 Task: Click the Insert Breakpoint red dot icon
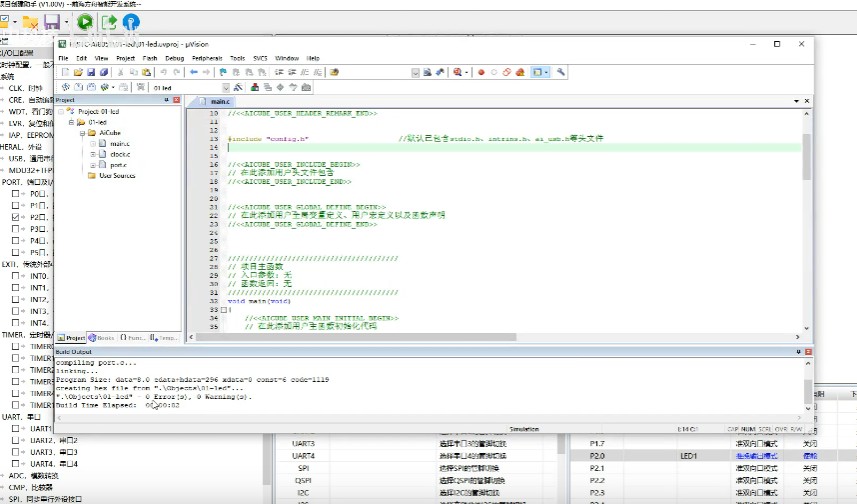[x=481, y=72]
